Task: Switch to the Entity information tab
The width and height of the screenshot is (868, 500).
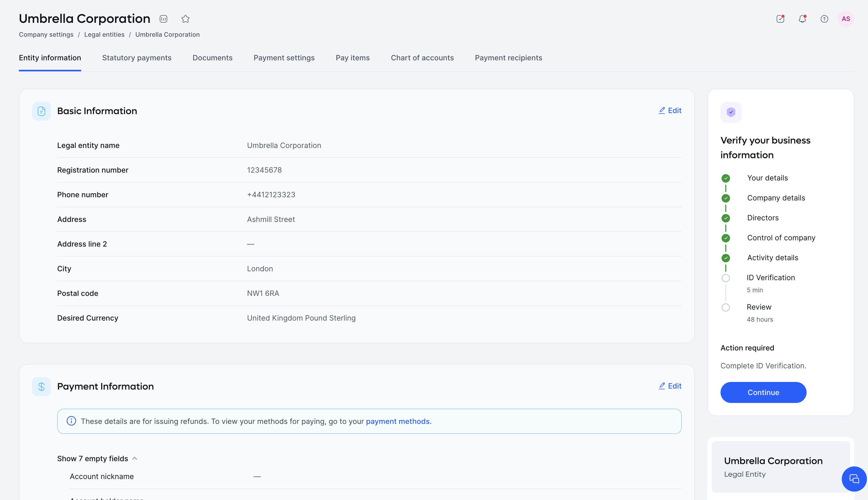Action: click(50, 58)
